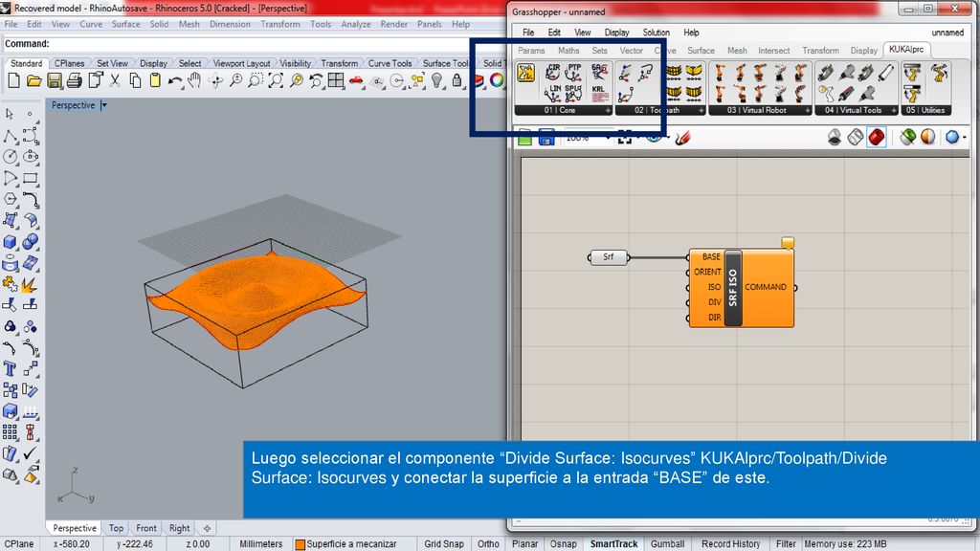
Task: Click the Grasshopper Save file icon
Action: (546, 138)
